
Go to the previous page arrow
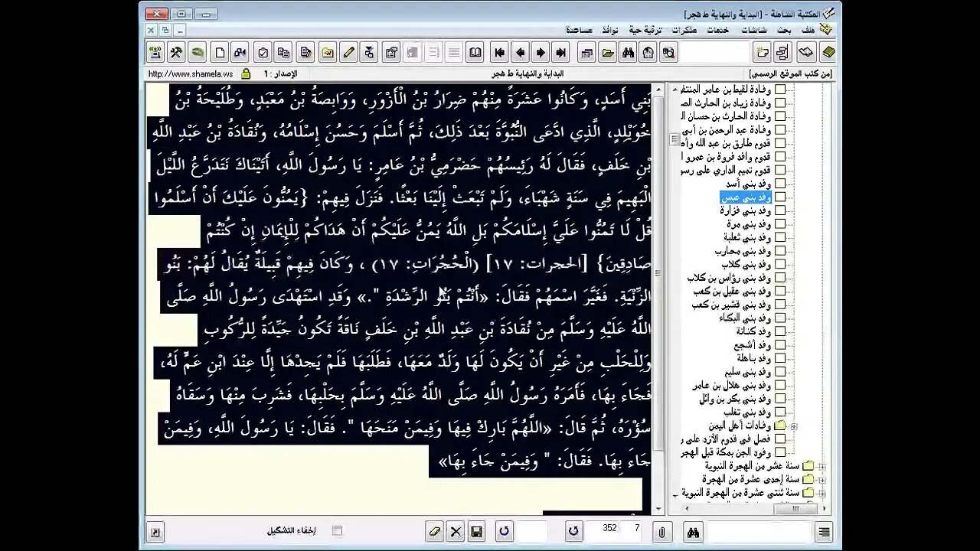click(x=521, y=53)
